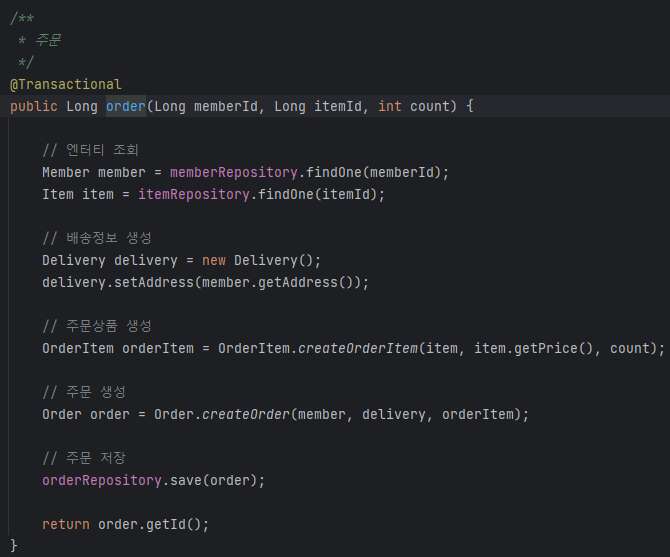The image size is (670, 557).
Task: Click the return keyword
Action: tap(66, 525)
